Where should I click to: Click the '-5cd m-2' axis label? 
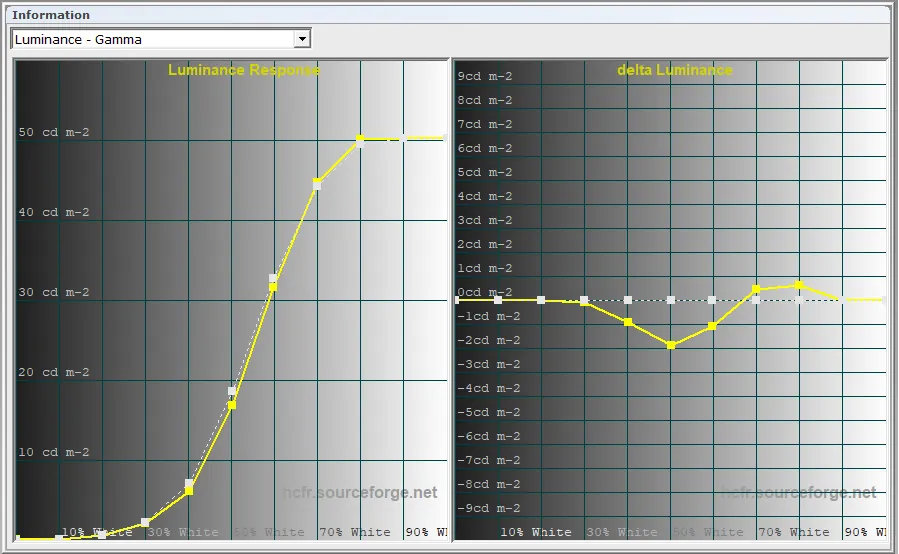point(488,412)
